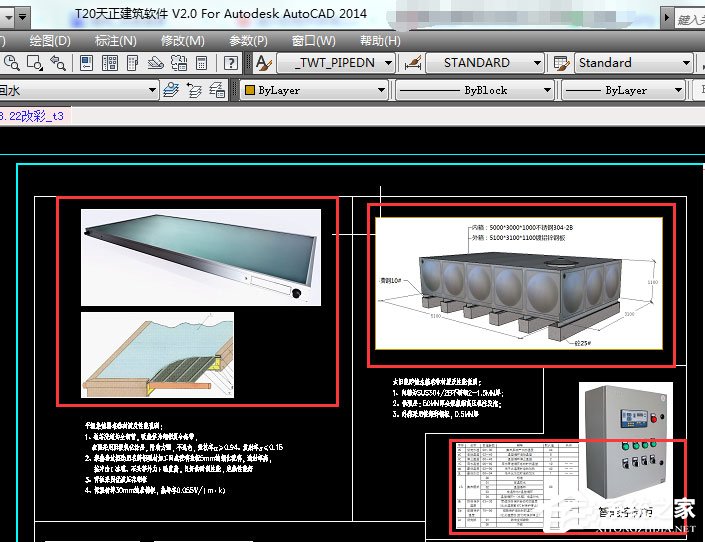This screenshot has width=705, height=542.
Task: Click the Text Style brush icon
Action: (x=263, y=63)
